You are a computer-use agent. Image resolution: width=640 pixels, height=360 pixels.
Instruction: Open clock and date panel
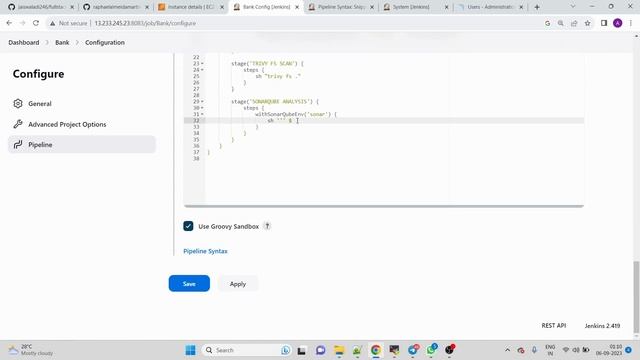point(609,350)
